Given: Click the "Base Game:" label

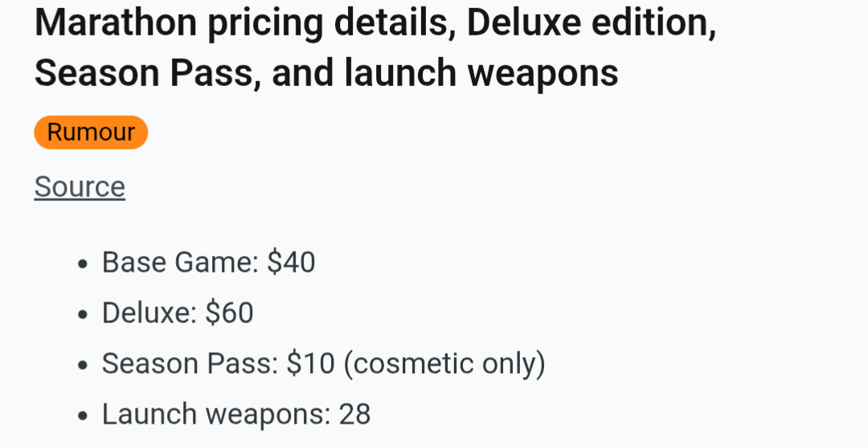Looking at the screenshot, I should [179, 263].
